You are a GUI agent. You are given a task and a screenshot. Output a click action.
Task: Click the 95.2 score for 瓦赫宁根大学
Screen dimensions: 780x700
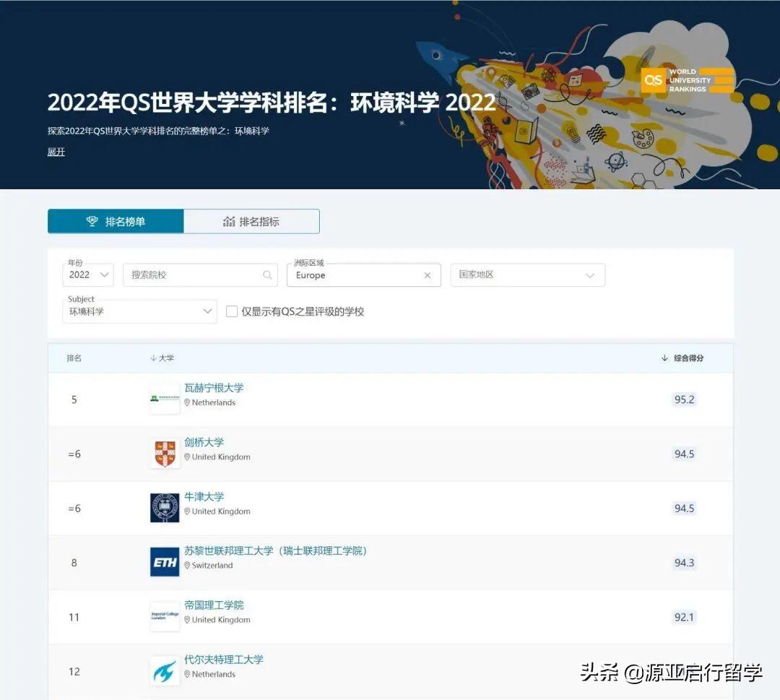pyautogui.click(x=684, y=399)
